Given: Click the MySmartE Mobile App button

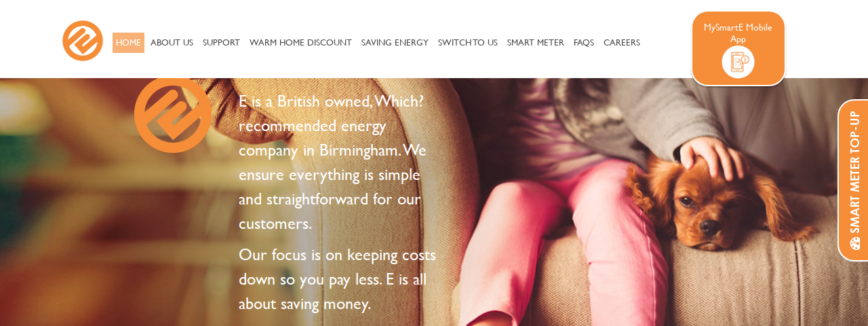Looking at the screenshot, I should pyautogui.click(x=738, y=48).
